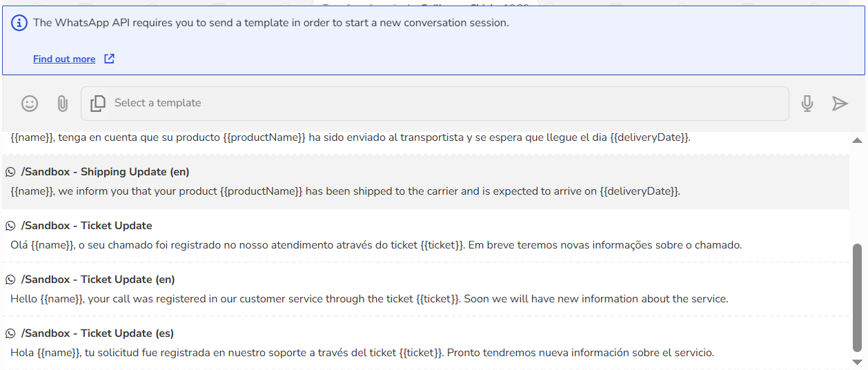Click WhatsApp icon next to Ticket Update (es)

10,333
